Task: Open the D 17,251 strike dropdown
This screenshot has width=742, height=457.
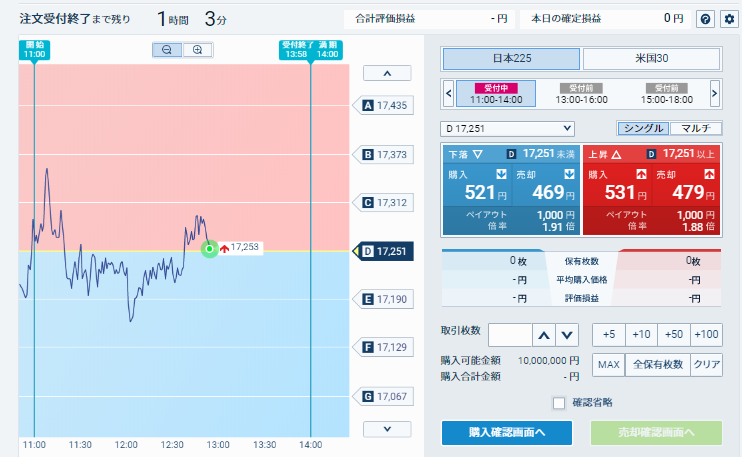Action: point(508,128)
